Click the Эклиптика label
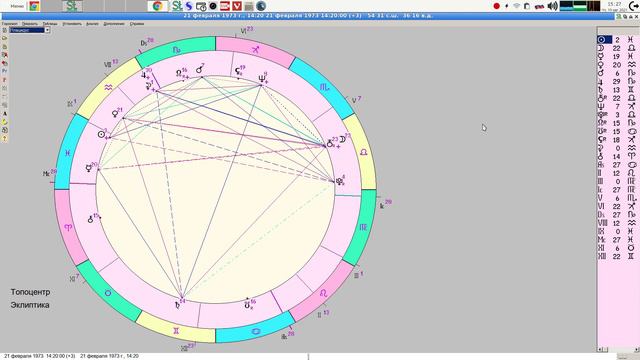This screenshot has width=640, height=360. click(x=30, y=305)
